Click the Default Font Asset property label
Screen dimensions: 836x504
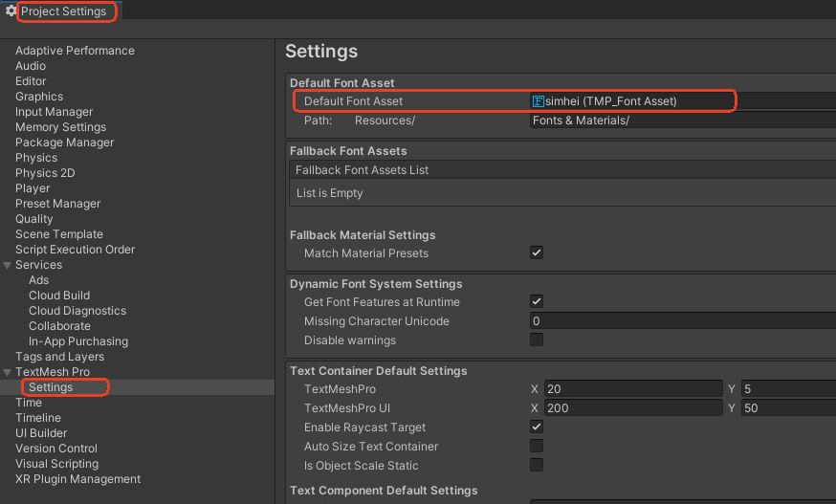pyautogui.click(x=353, y=101)
